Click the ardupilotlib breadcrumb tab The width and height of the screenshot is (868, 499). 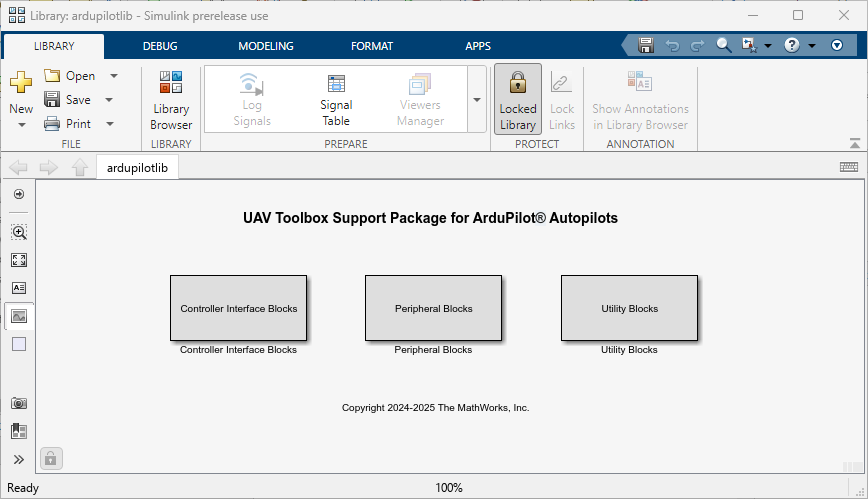click(138, 168)
